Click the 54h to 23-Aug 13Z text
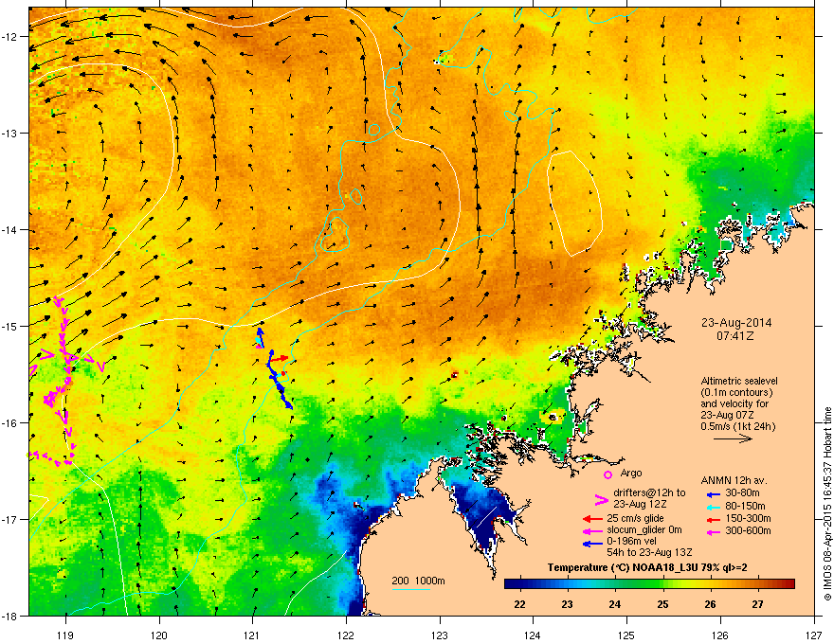 649,553
